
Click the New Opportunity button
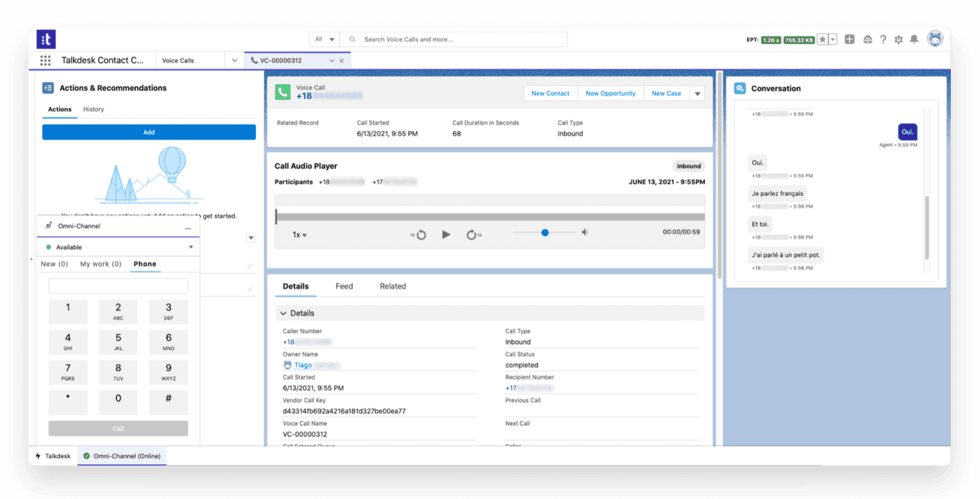pos(610,93)
